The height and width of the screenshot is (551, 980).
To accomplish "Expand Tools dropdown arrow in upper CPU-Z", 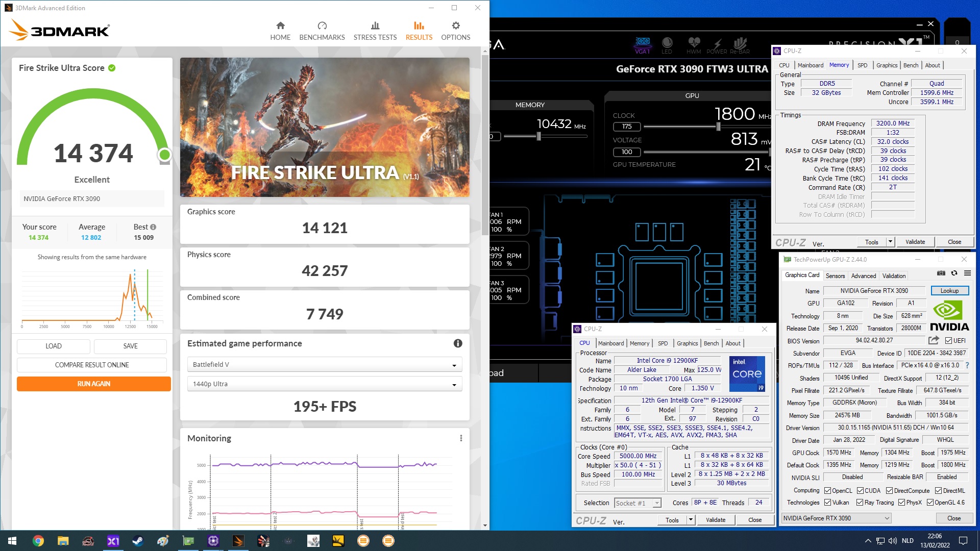I will pyautogui.click(x=890, y=242).
